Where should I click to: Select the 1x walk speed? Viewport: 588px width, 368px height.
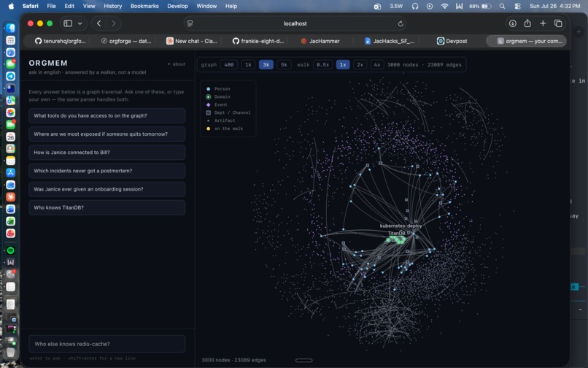coord(343,64)
